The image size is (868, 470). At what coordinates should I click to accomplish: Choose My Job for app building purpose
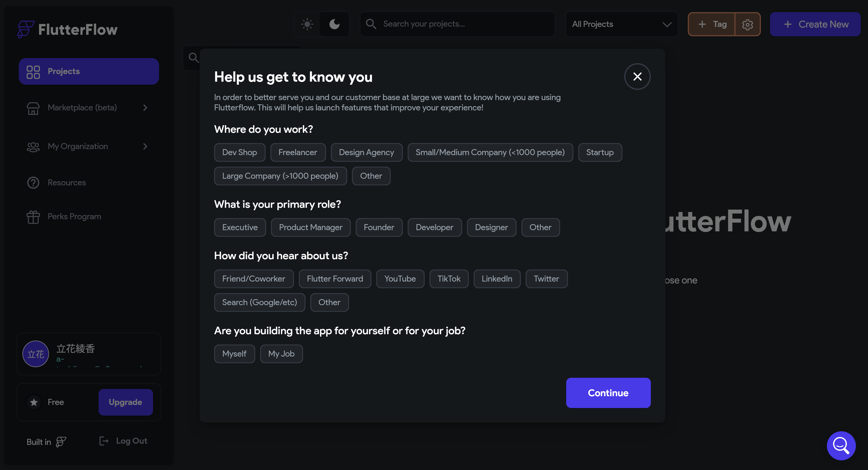281,354
